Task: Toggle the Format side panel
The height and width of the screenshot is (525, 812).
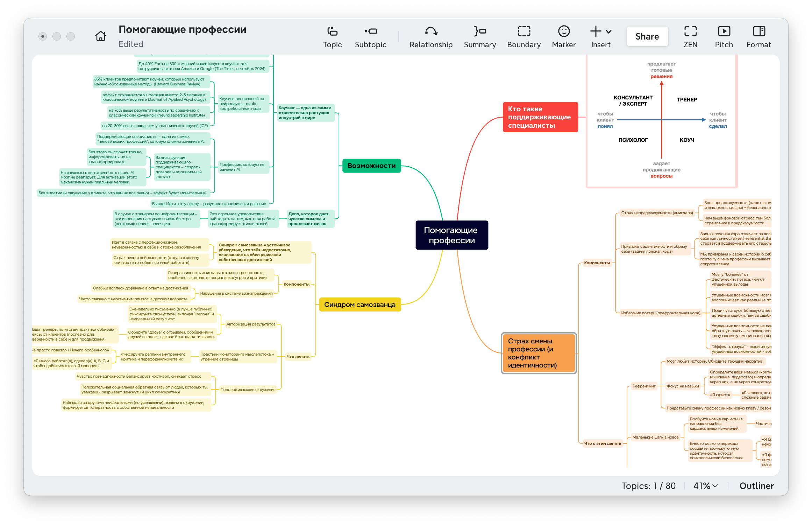Action: tap(758, 31)
